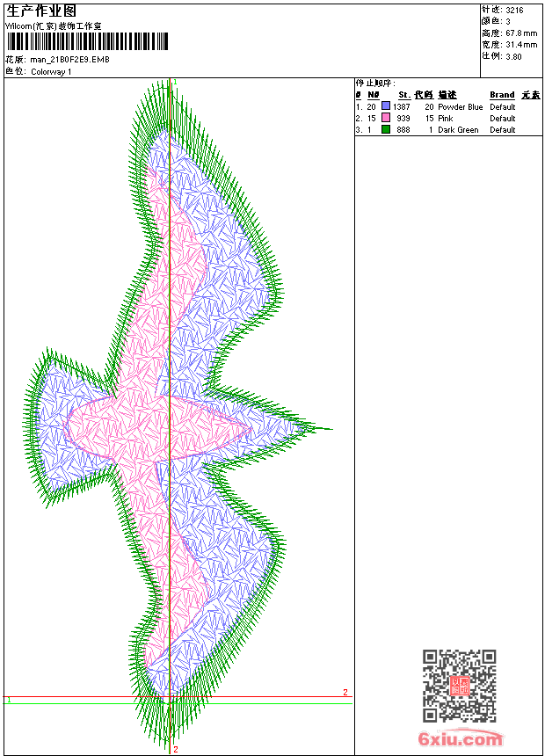Viewport: 545px width, 756px height.
Task: Click the Colorway 1 label
Action: [x=51, y=72]
